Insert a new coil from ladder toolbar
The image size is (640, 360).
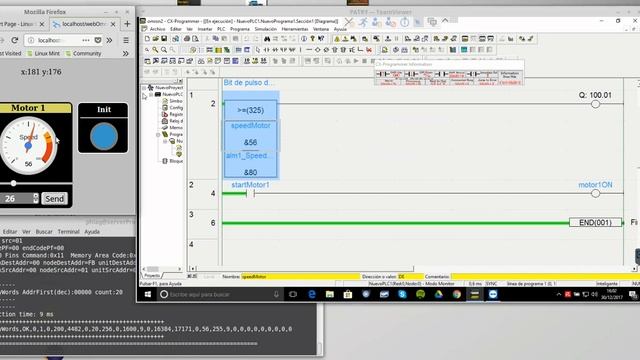click(318, 50)
